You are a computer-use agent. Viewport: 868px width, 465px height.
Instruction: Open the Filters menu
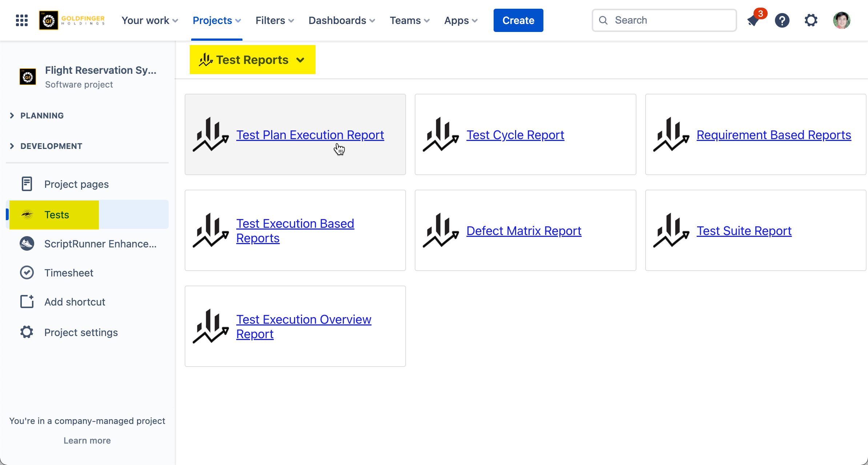point(274,20)
